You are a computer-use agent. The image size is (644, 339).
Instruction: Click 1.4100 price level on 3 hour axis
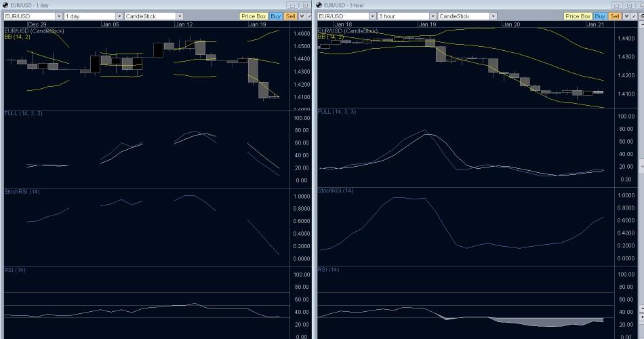(x=626, y=94)
